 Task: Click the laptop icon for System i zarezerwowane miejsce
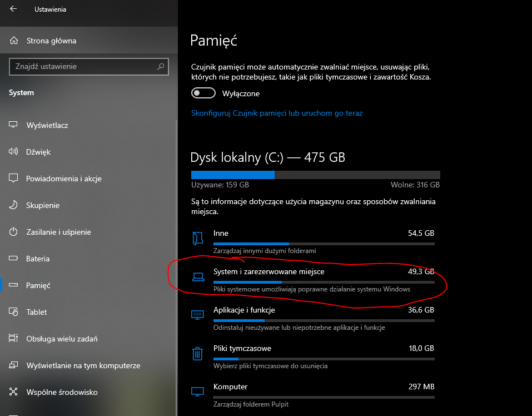coord(198,277)
